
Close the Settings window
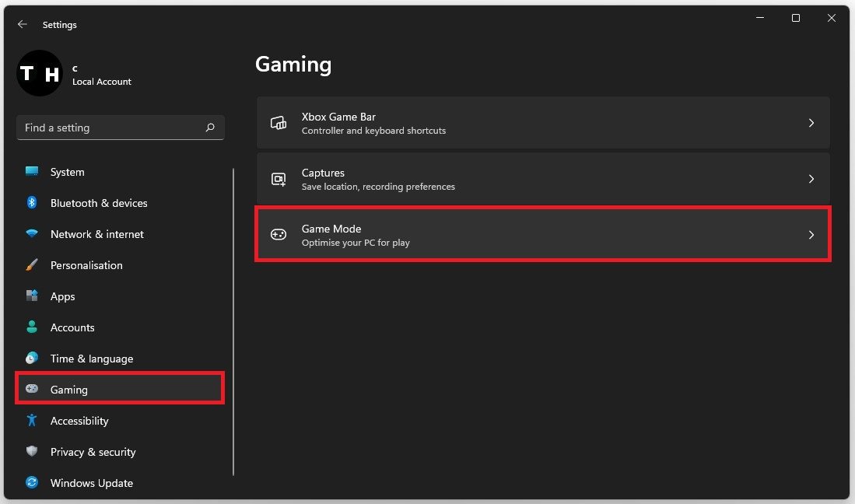[832, 18]
